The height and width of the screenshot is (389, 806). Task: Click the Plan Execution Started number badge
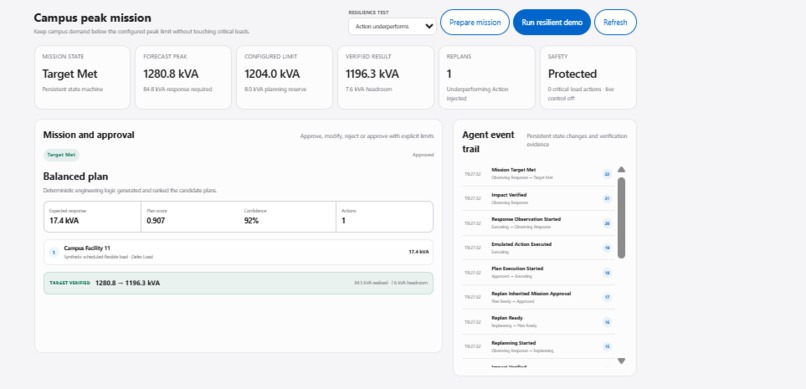point(607,273)
